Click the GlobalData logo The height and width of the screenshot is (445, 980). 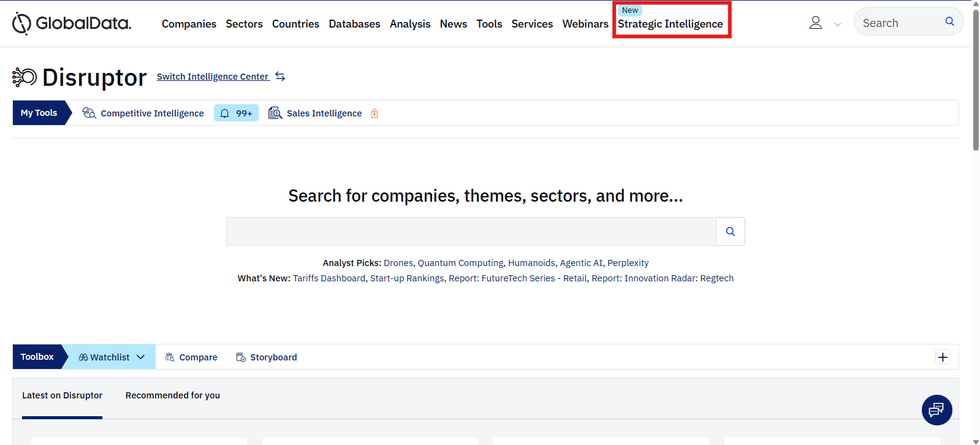click(x=72, y=23)
